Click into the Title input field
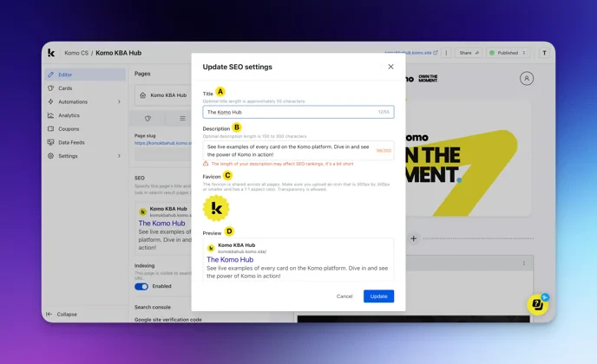This screenshot has width=597, height=364. pos(298,112)
